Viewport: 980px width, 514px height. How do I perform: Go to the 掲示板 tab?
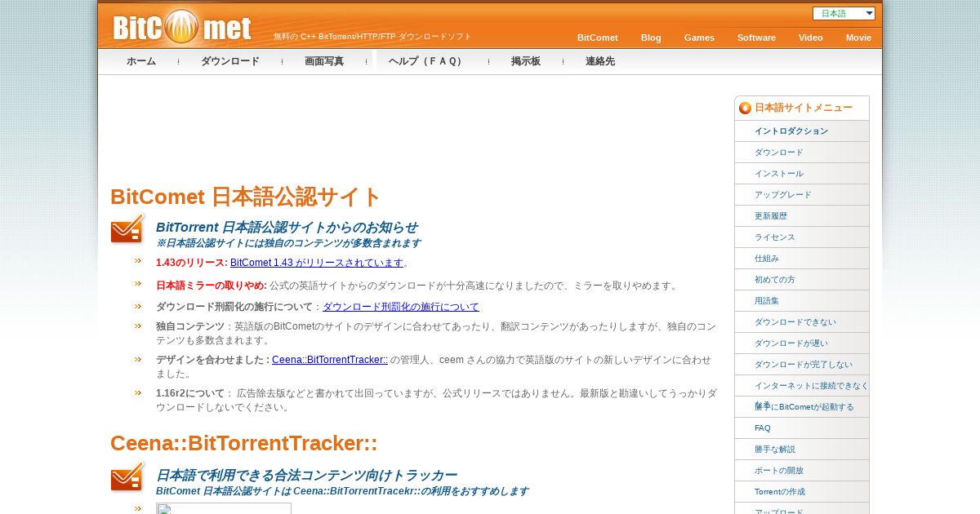(x=526, y=61)
